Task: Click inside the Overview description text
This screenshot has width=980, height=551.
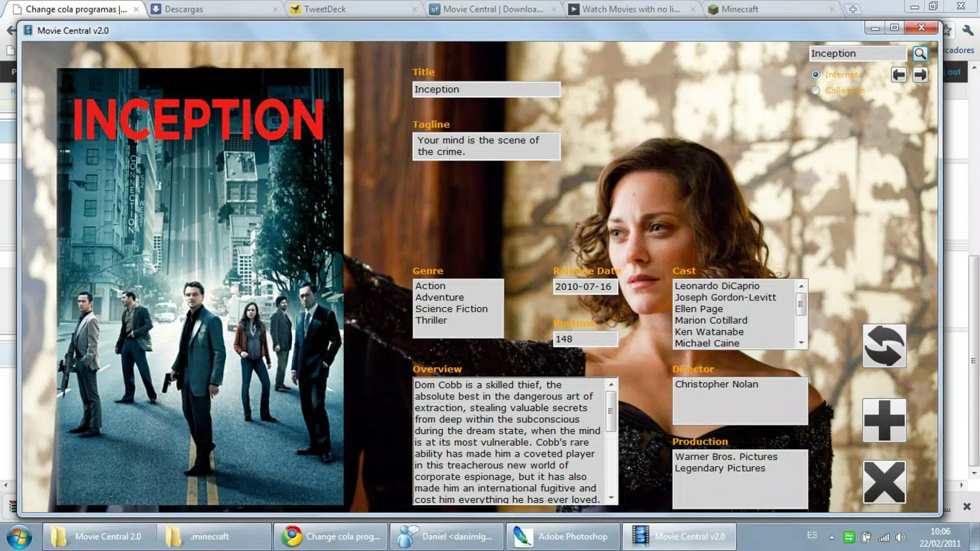Action: coord(508,441)
